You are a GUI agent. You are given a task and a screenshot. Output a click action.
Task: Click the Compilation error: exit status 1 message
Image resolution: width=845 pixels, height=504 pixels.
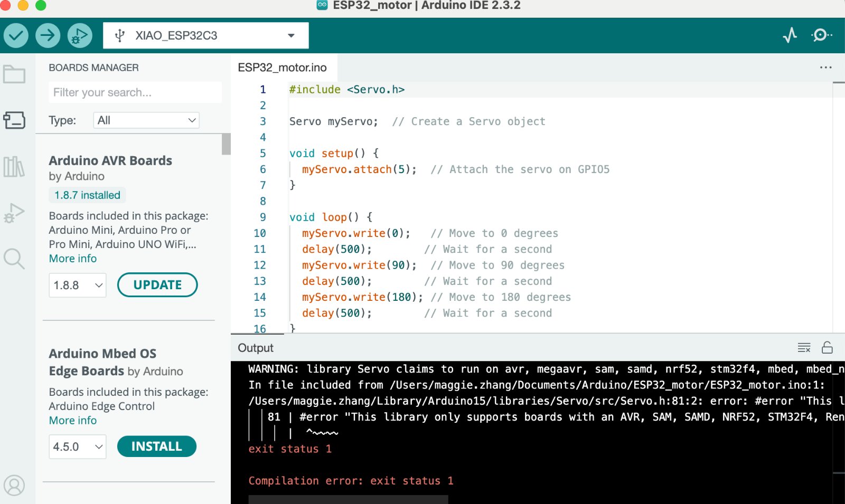click(351, 481)
